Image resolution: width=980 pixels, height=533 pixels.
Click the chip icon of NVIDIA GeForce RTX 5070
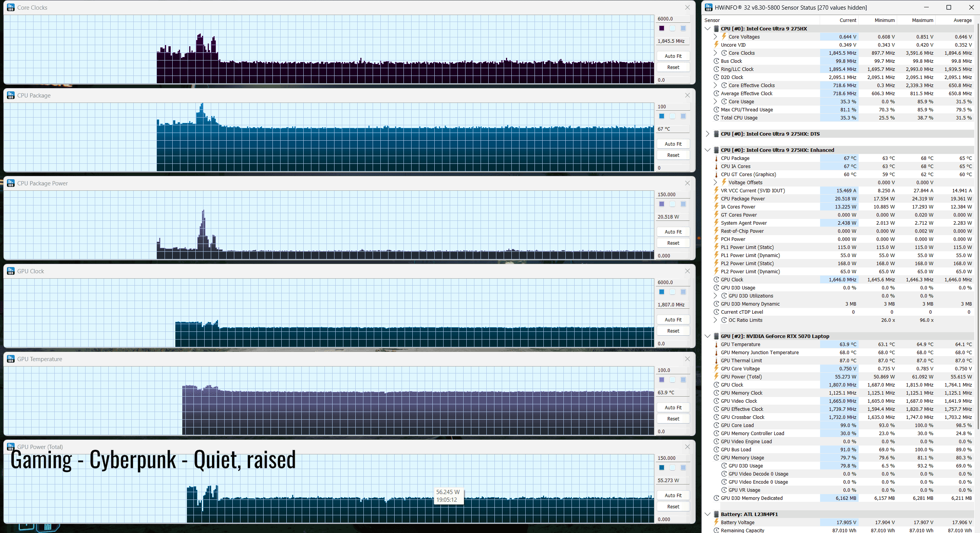[716, 336]
